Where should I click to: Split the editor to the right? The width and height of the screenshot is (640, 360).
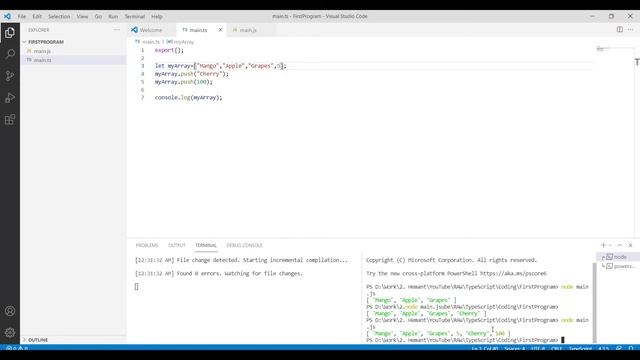620,29
